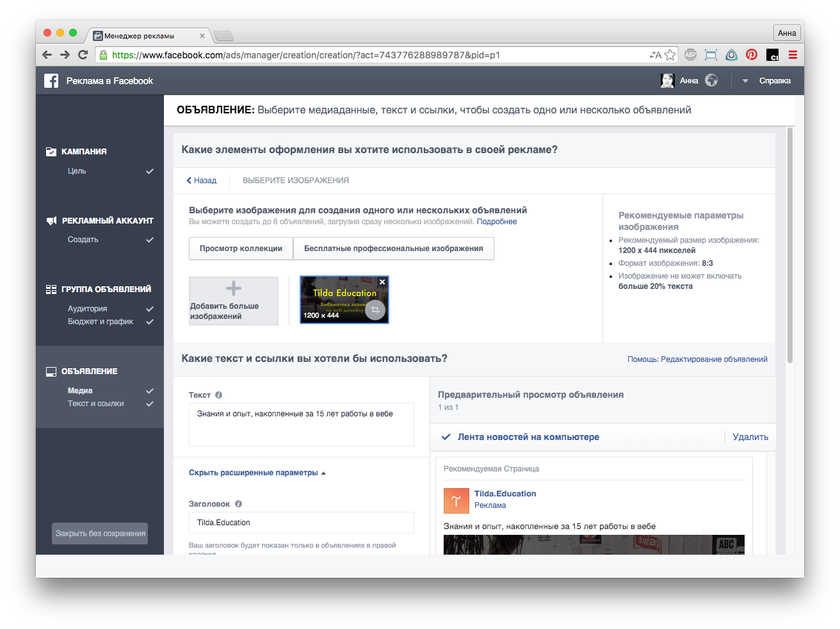The width and height of the screenshot is (840, 629).
Task: Click Просмотр коллекции button
Action: coord(241,249)
